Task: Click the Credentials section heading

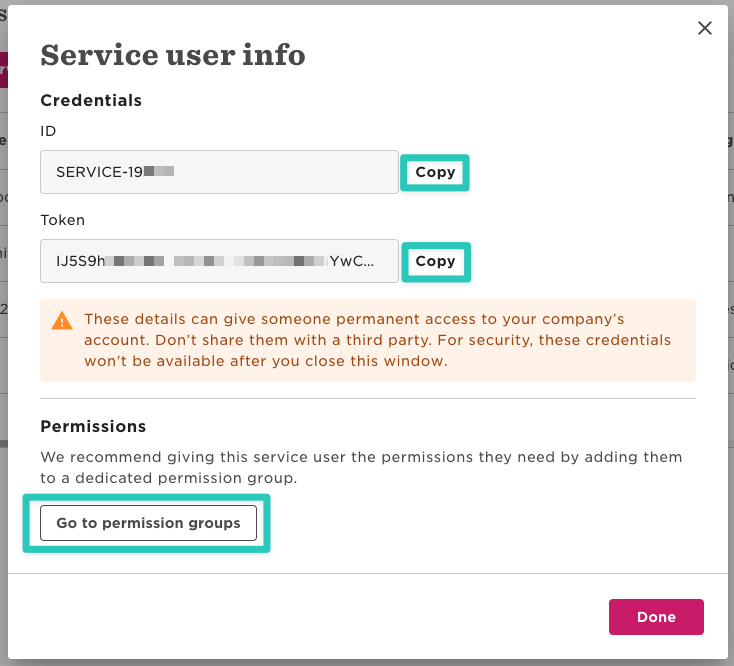Action: (91, 100)
